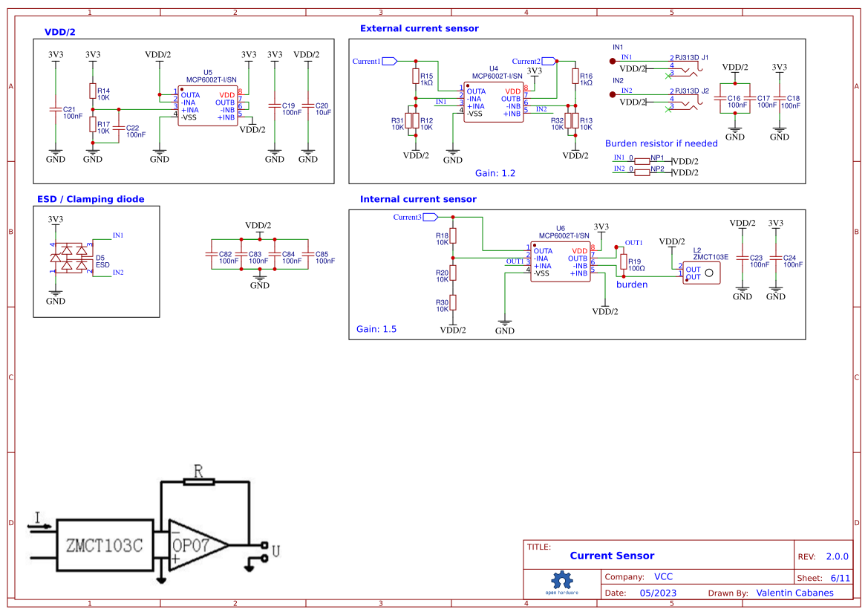Click the Burden resistor if needed note

click(662, 143)
